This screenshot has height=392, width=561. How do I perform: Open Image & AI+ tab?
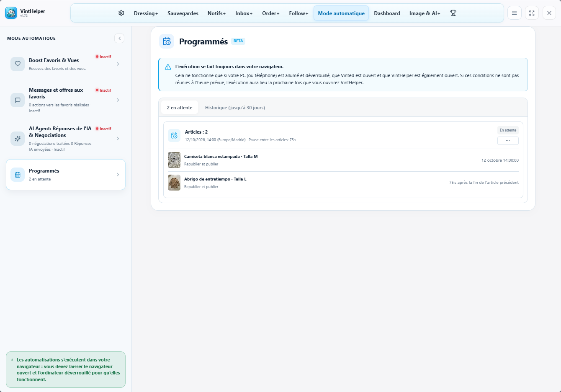coord(425,13)
